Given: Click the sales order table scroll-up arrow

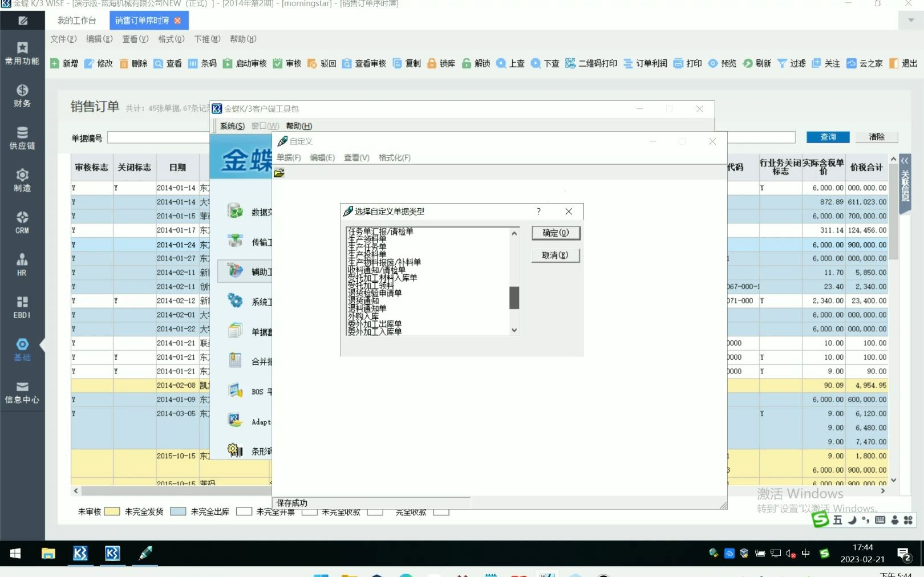Looking at the screenshot, I should (893, 160).
